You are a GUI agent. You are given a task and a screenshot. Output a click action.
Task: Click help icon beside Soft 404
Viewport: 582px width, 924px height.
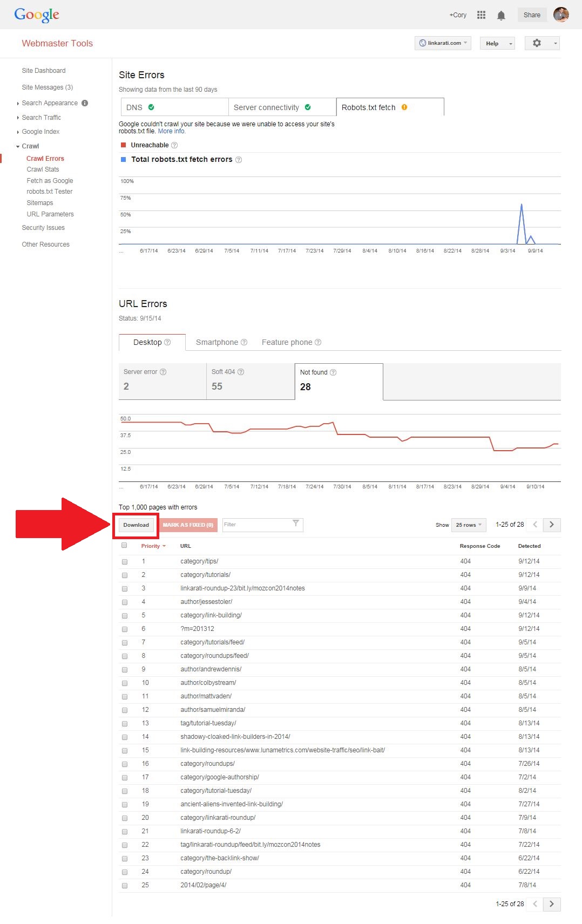[241, 372]
